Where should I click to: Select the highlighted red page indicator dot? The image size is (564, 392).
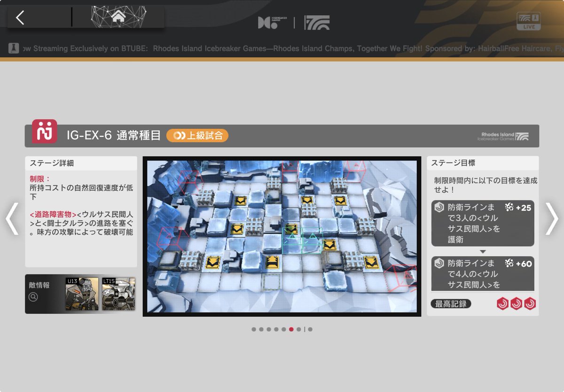tap(290, 329)
